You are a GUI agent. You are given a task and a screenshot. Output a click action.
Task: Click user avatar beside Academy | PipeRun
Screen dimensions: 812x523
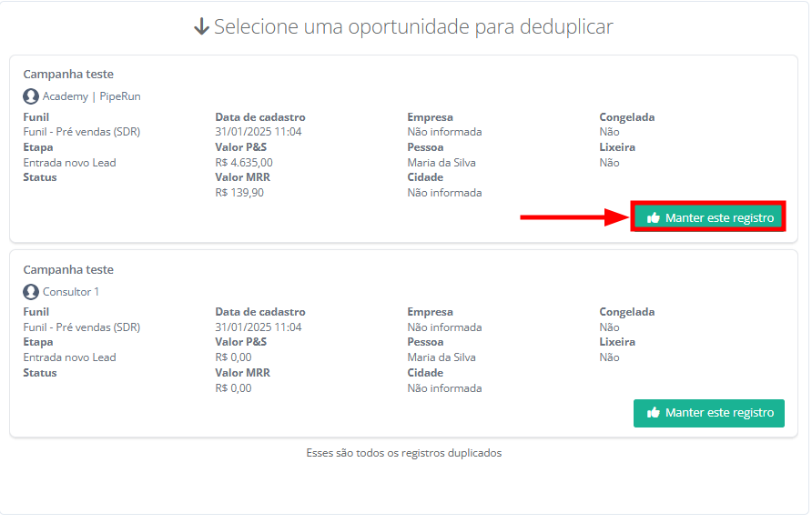pyautogui.click(x=31, y=96)
